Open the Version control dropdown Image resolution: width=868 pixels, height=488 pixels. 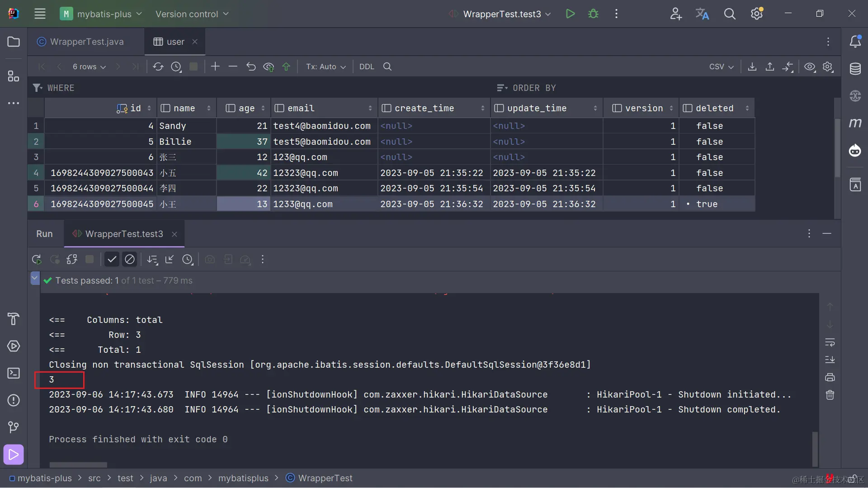tap(192, 14)
